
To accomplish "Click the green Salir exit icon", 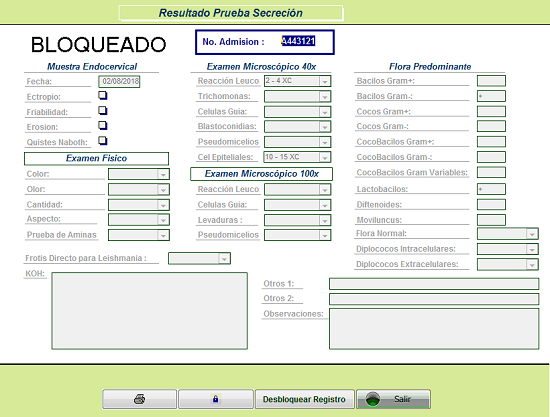I will pos(373,399).
